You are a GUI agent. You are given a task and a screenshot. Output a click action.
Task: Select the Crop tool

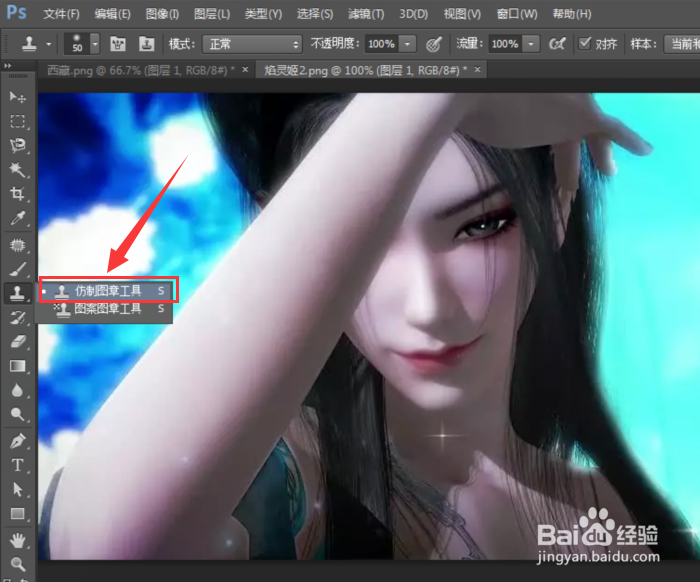click(17, 194)
